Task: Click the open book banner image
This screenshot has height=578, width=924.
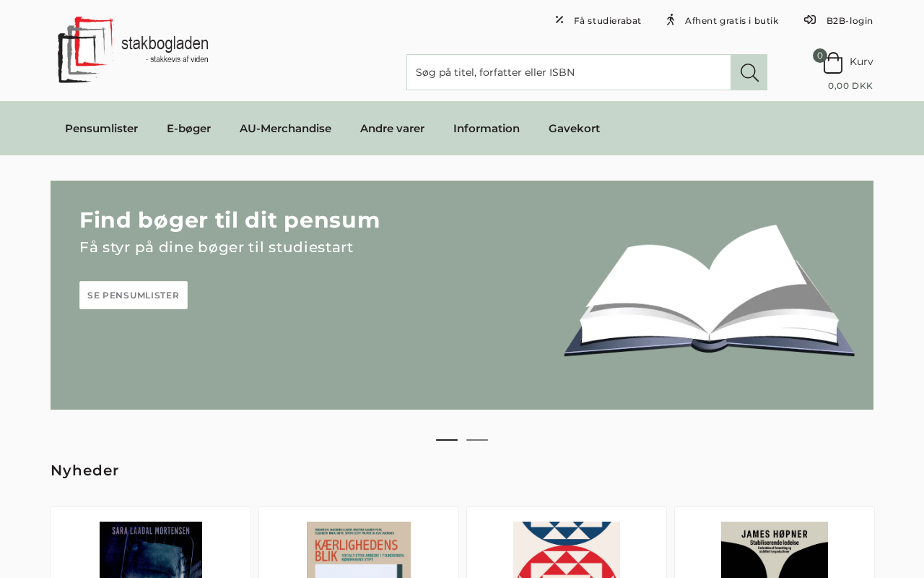Action: tap(709, 290)
